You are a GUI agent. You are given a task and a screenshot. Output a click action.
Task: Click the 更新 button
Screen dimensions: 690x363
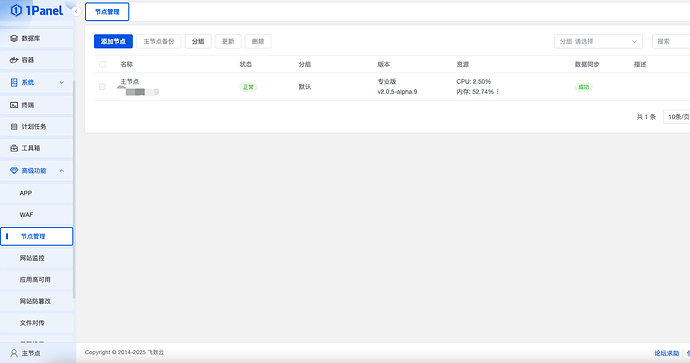(228, 41)
